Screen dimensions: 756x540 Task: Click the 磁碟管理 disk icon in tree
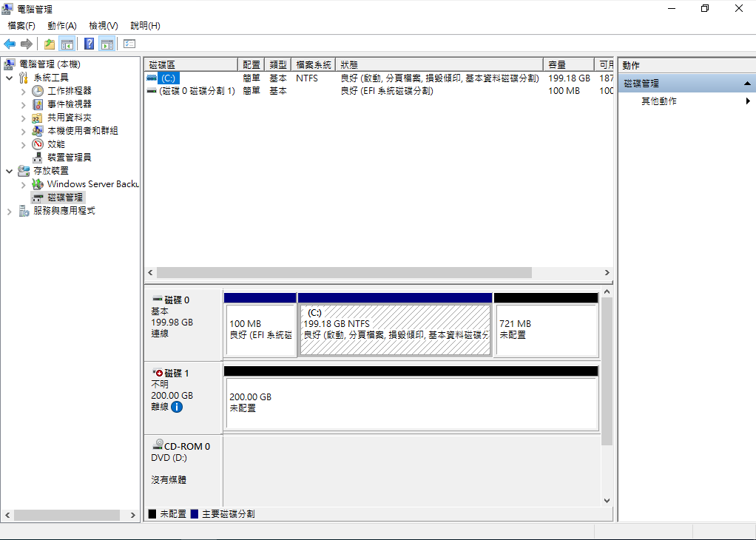[x=38, y=198]
